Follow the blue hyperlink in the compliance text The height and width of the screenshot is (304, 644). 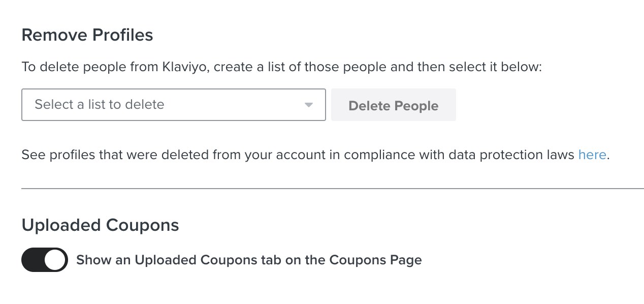click(x=592, y=155)
